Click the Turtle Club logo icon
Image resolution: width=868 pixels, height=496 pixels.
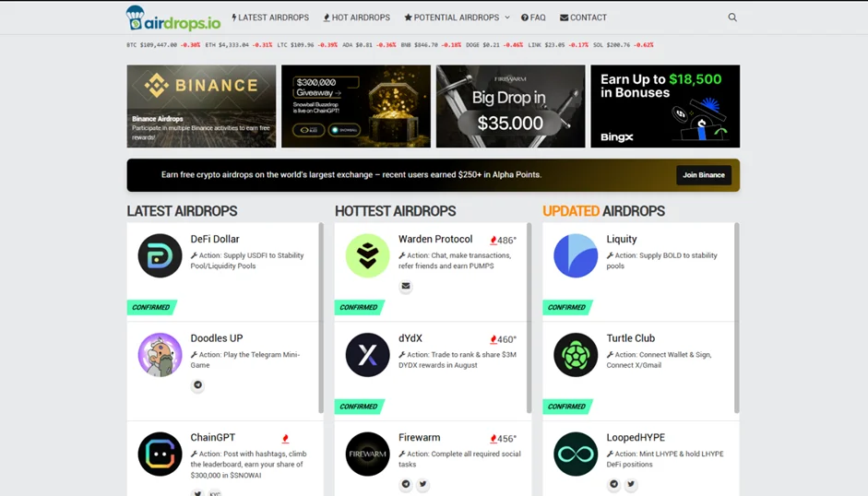(576, 355)
